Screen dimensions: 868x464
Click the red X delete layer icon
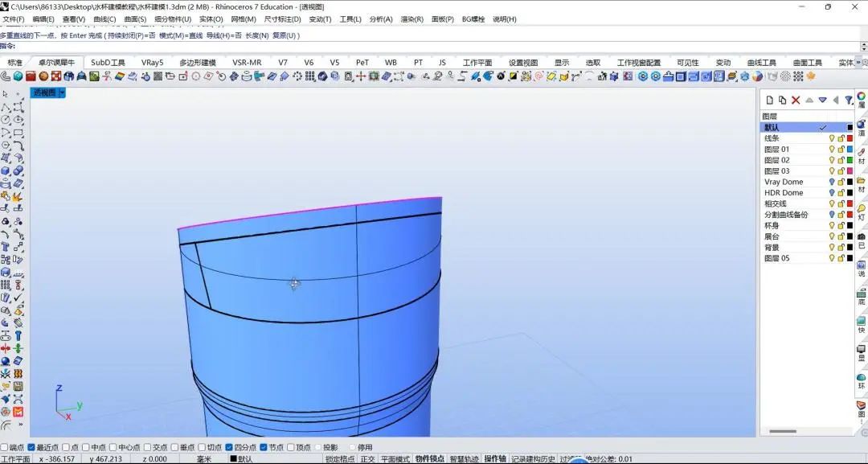point(796,101)
